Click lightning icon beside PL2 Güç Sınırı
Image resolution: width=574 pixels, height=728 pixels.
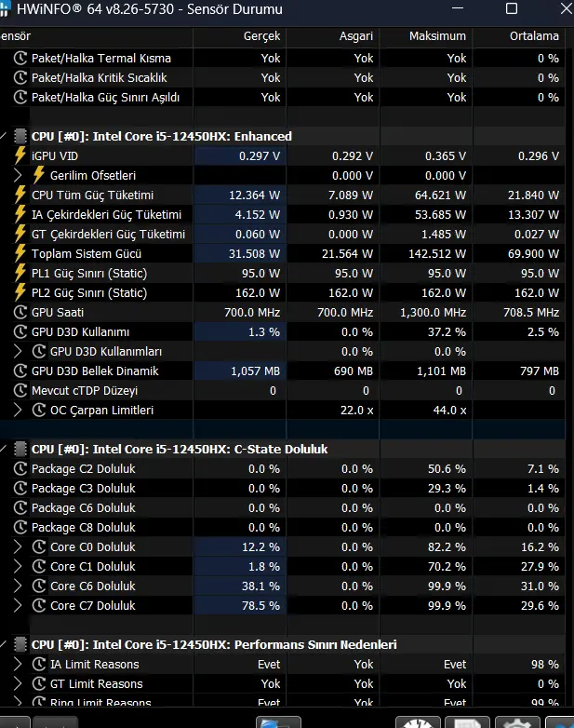click(x=20, y=292)
